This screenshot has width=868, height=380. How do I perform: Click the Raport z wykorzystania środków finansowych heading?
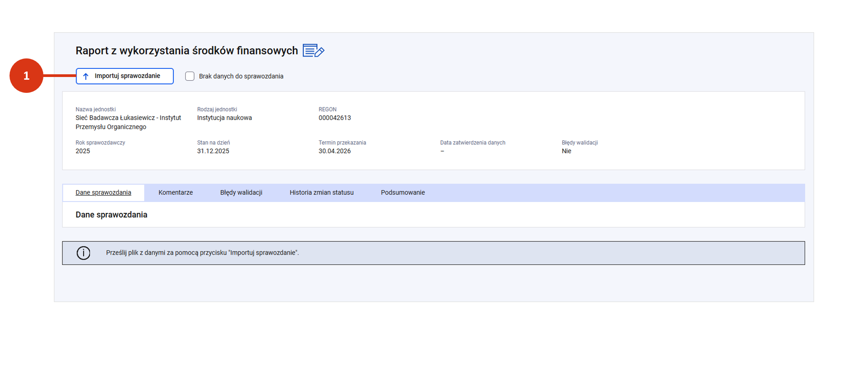pyautogui.click(x=186, y=51)
